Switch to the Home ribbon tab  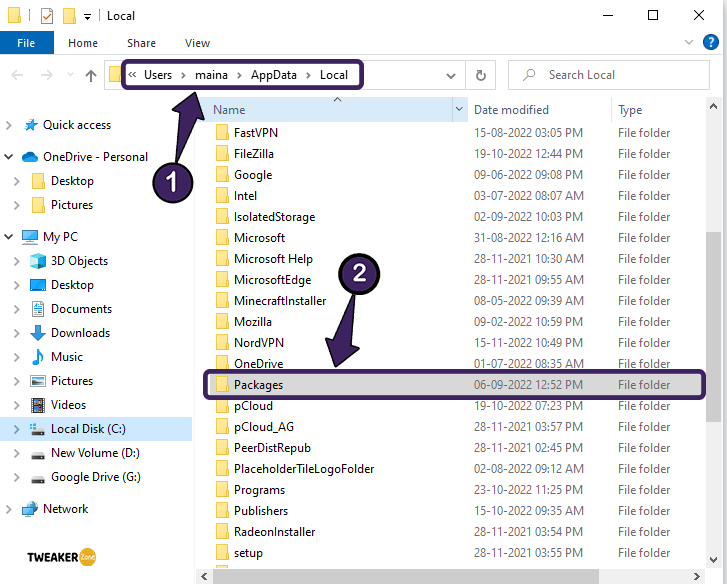pos(83,43)
